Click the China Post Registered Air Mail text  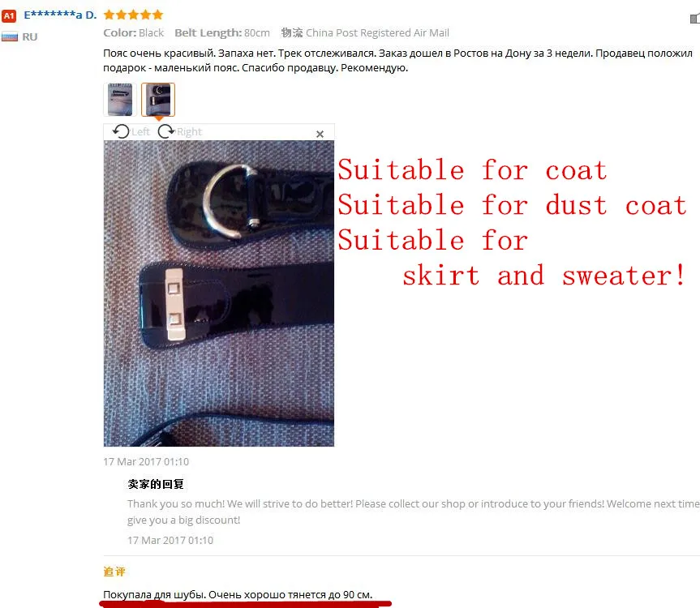pos(377,33)
